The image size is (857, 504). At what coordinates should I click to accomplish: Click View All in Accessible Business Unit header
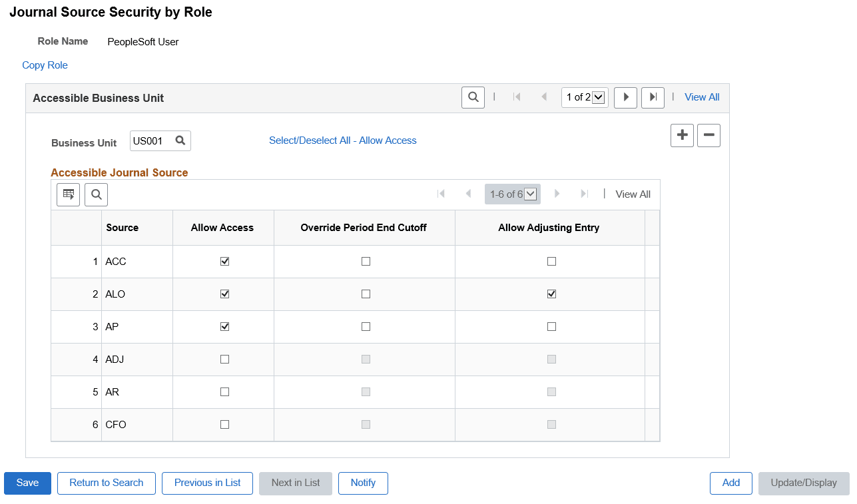pos(701,97)
